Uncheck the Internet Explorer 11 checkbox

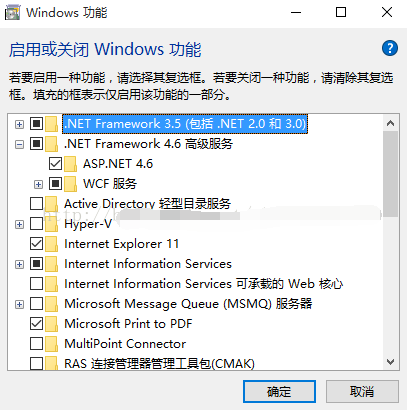[x=36, y=244]
